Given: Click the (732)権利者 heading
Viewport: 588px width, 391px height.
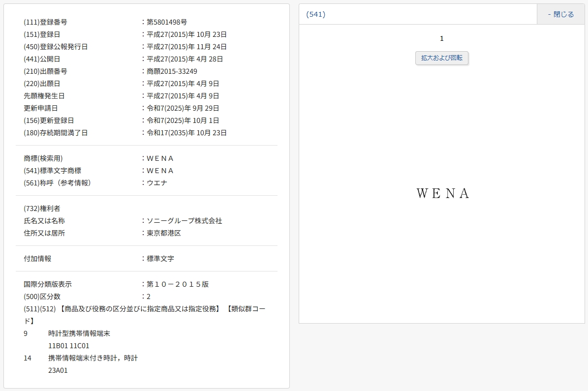Looking at the screenshot, I should pyautogui.click(x=42, y=209).
